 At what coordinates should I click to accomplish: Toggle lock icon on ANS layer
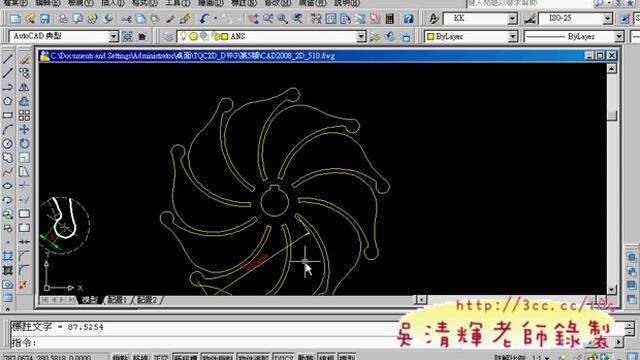(x=215, y=36)
